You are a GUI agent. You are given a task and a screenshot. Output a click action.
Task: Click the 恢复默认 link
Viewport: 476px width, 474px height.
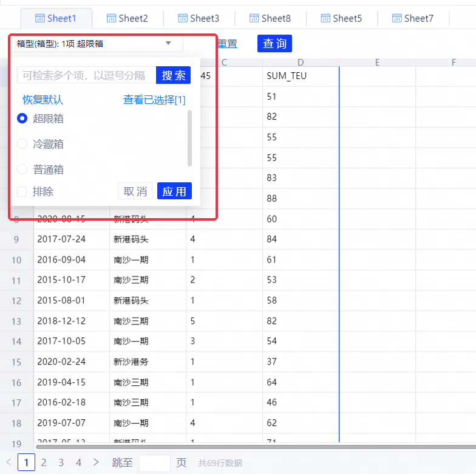[42, 100]
